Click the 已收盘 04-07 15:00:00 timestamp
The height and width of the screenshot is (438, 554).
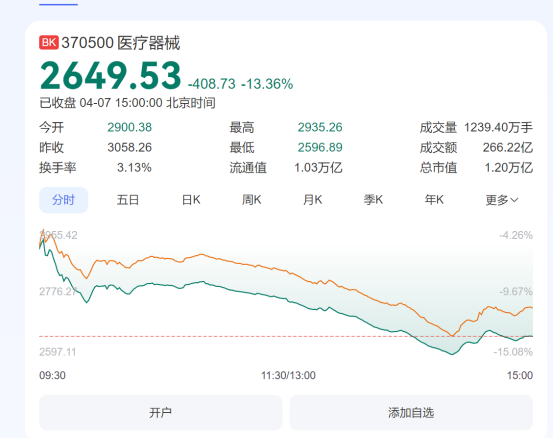[128, 103]
